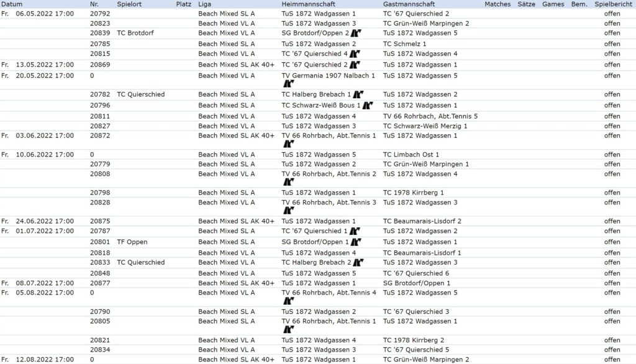This screenshot has width=636, height=364.
Task: Select date 03.06.2022 17:00
Action: pyautogui.click(x=45, y=136)
